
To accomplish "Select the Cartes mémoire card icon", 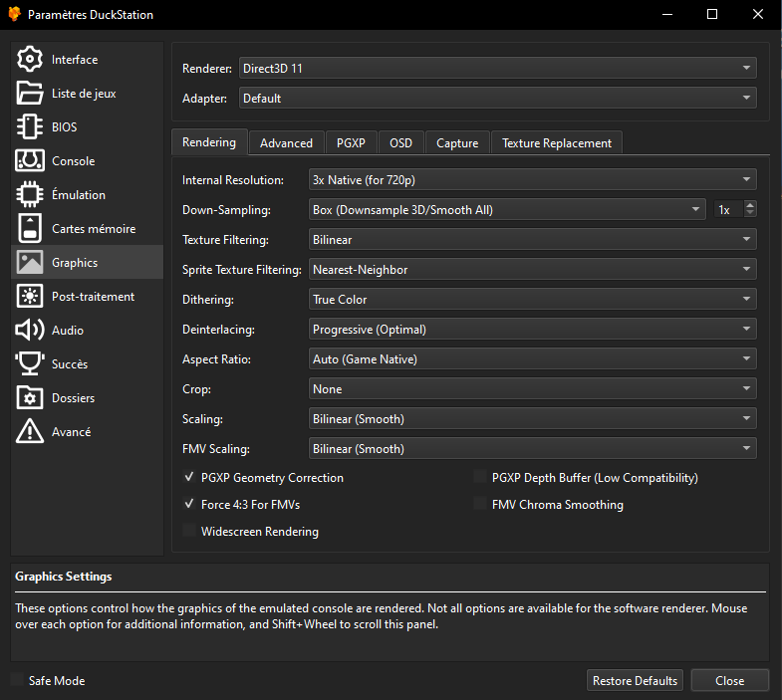I will tap(30, 228).
